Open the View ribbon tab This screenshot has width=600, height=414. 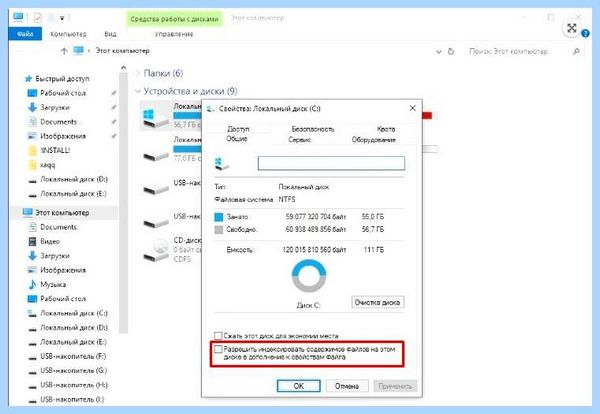tap(110, 34)
